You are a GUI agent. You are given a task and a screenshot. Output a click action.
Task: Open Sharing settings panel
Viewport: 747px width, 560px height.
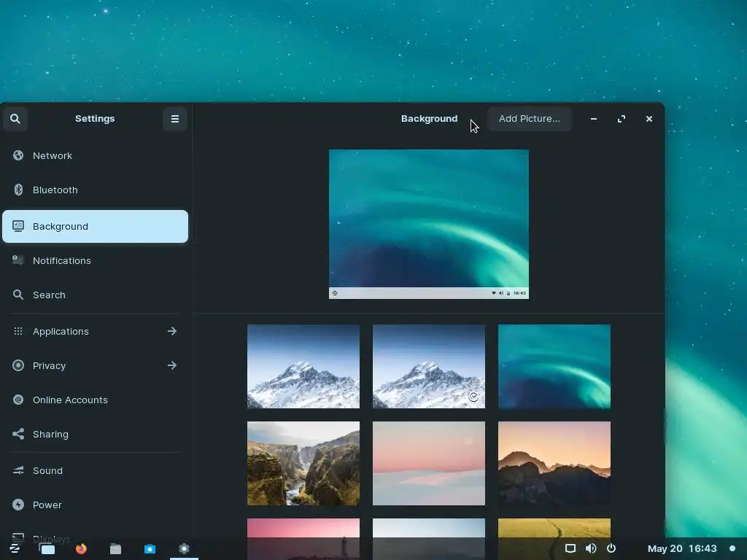point(96,435)
